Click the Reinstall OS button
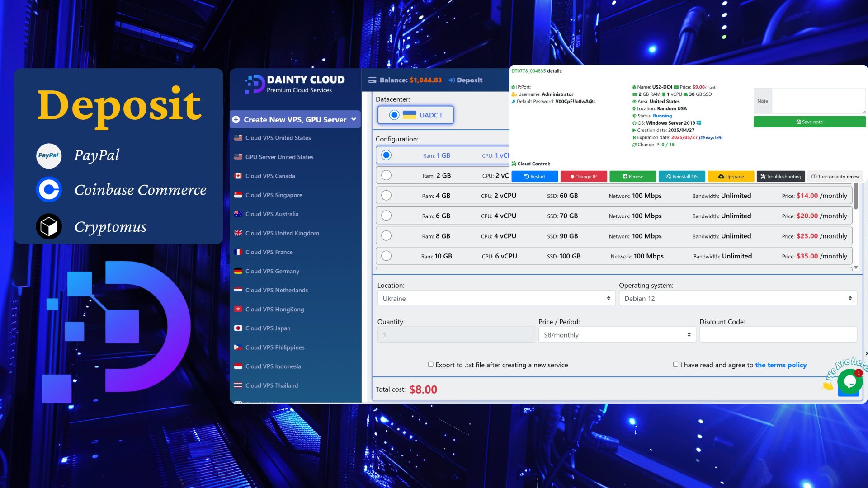 [682, 177]
